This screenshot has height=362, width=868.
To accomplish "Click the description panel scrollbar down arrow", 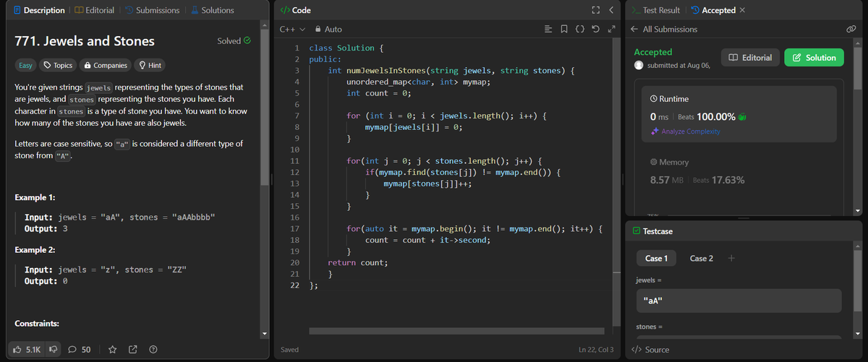I will pyautogui.click(x=263, y=335).
